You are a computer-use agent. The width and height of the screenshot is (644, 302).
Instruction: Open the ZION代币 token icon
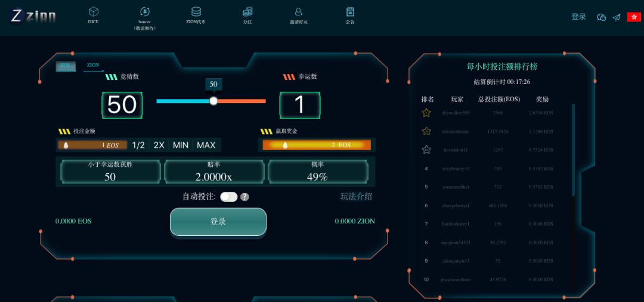(196, 12)
